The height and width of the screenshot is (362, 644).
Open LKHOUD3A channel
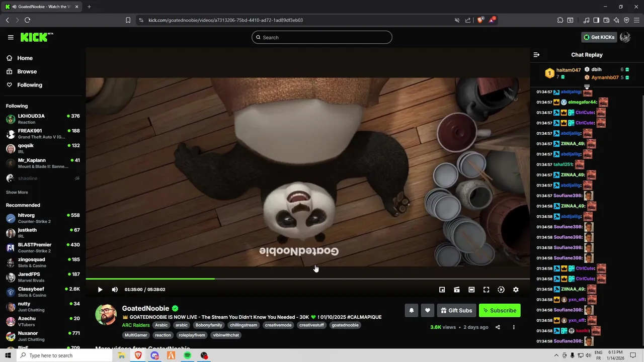(43, 119)
